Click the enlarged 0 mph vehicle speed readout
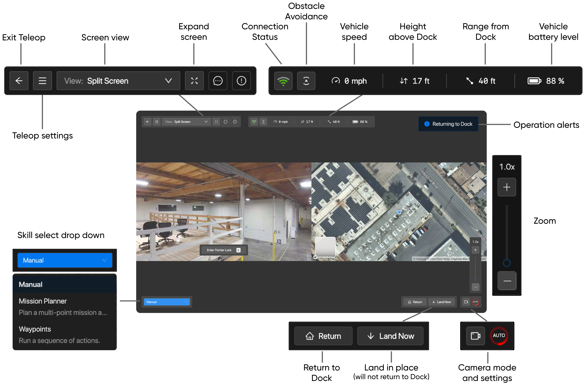 pos(349,81)
